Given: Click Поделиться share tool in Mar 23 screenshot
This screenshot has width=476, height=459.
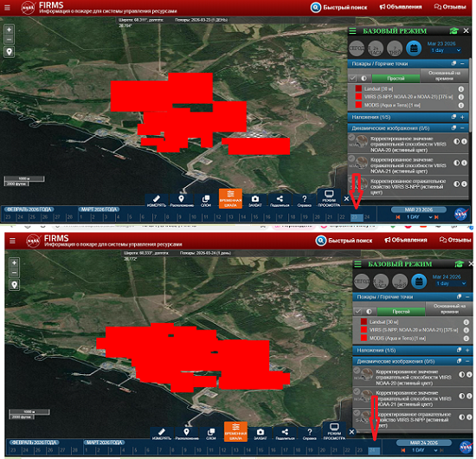Looking at the screenshot, I should click(x=280, y=201).
